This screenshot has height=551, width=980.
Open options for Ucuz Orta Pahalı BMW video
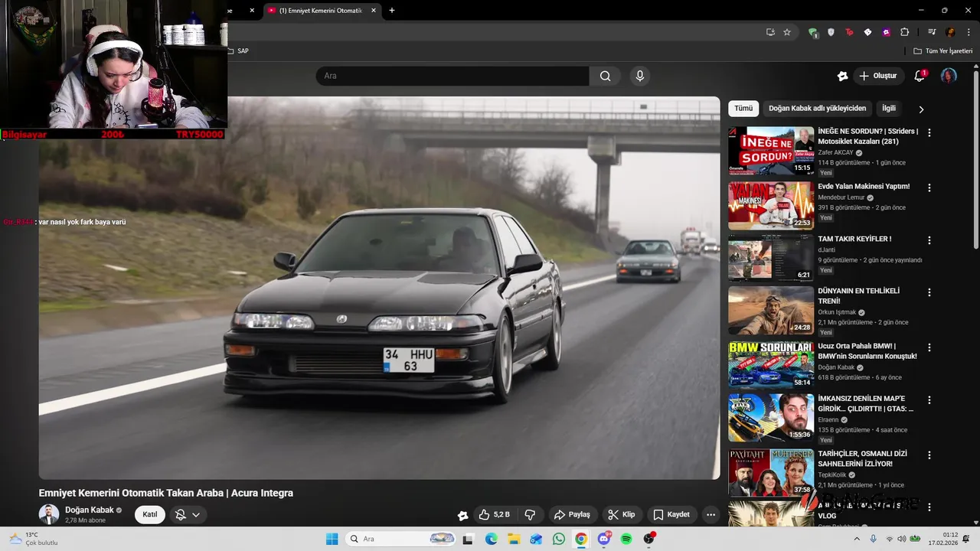[x=929, y=347]
